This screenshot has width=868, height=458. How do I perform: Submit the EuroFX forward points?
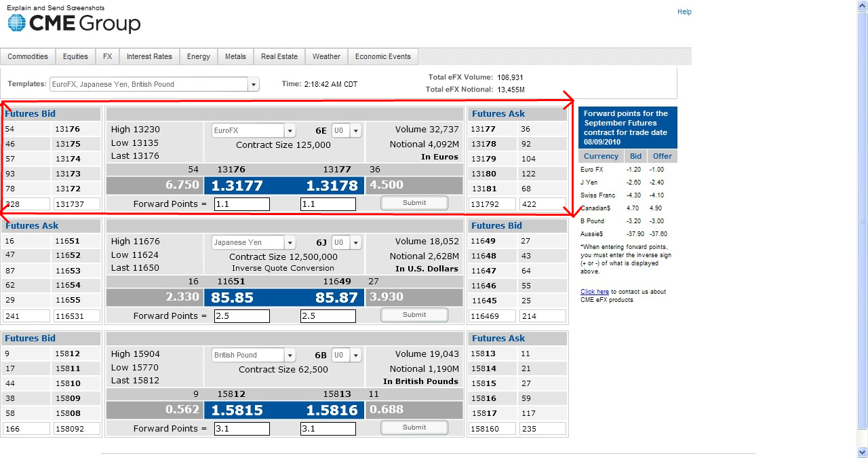414,203
